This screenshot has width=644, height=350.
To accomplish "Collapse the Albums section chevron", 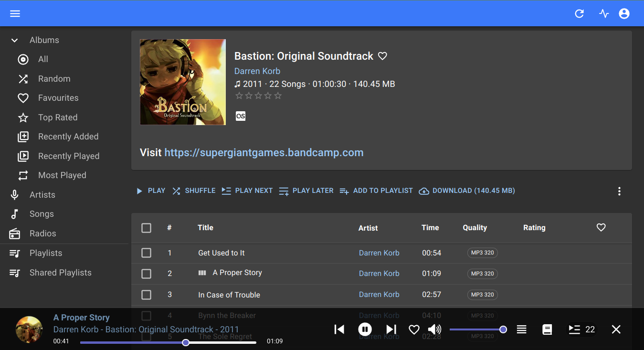I will pos(14,41).
